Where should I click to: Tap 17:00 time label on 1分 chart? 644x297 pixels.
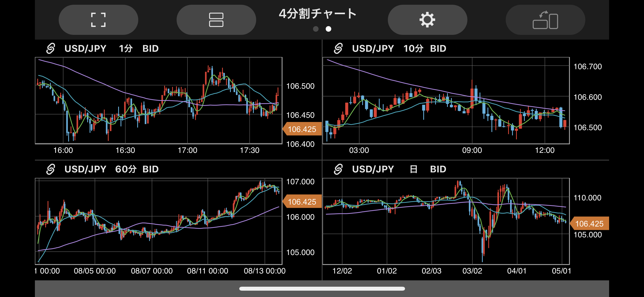187,150
